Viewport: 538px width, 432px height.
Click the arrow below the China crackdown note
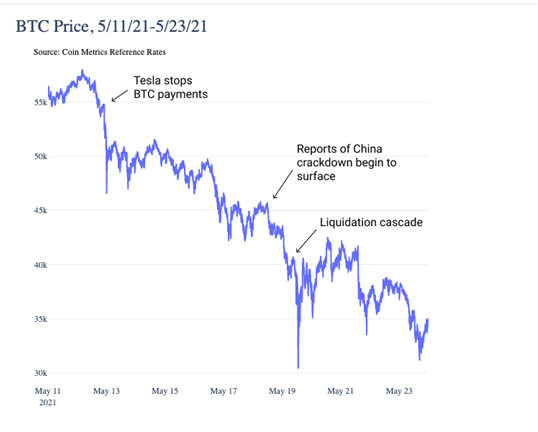point(283,184)
